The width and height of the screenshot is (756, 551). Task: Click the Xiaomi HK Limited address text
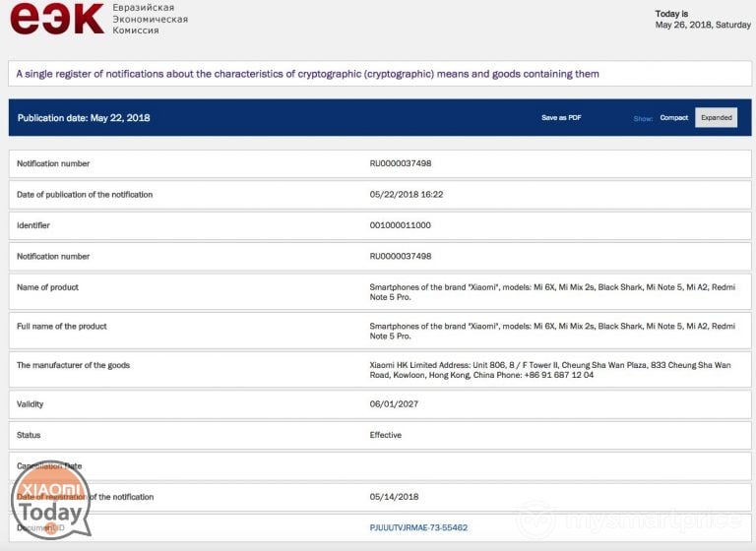tap(550, 370)
